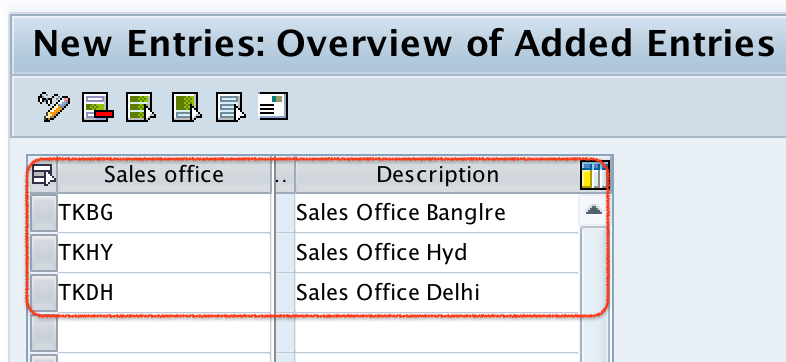The width and height of the screenshot is (786, 362).
Task: Click the TKHY sales office cell
Action: [x=164, y=252]
